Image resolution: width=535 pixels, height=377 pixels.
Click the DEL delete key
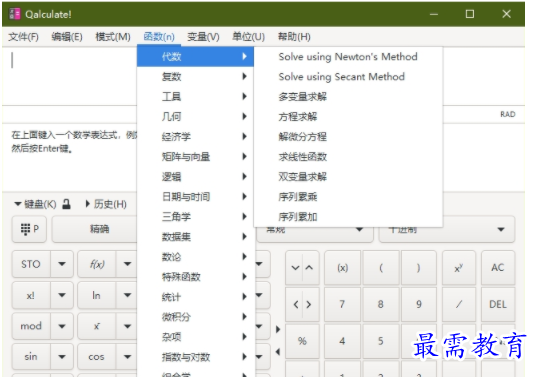[x=498, y=304]
